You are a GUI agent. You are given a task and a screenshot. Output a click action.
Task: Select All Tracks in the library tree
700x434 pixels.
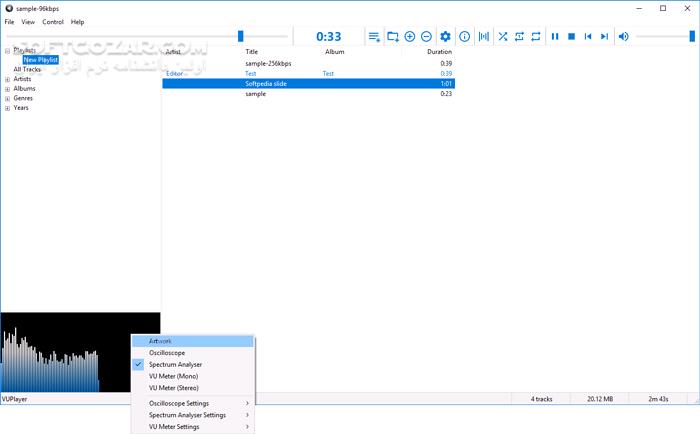(27, 69)
